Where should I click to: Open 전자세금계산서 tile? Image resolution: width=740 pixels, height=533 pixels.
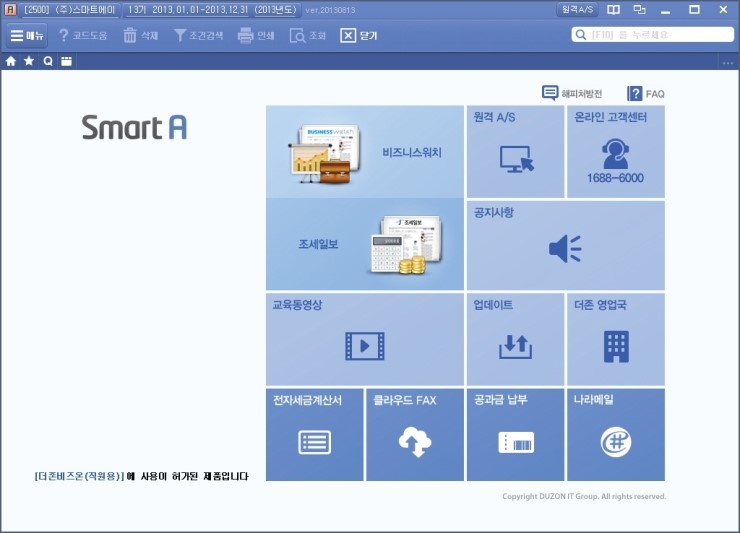pos(315,435)
